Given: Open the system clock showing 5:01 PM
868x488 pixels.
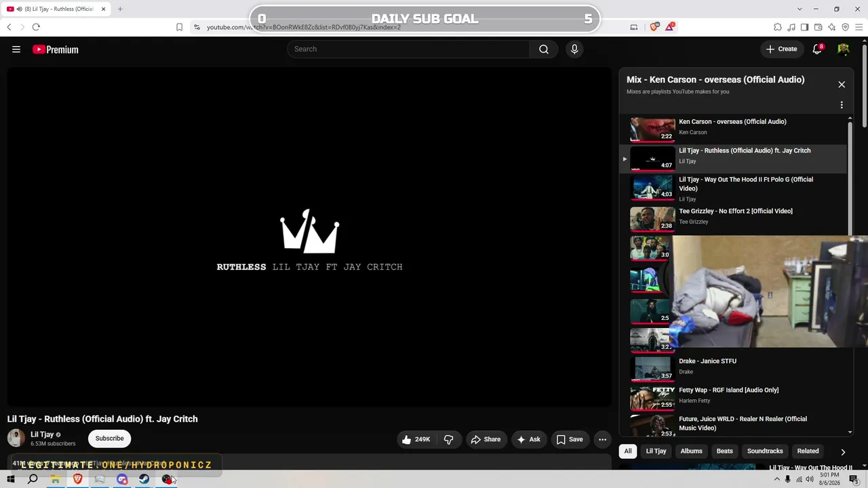Looking at the screenshot, I should [829, 479].
